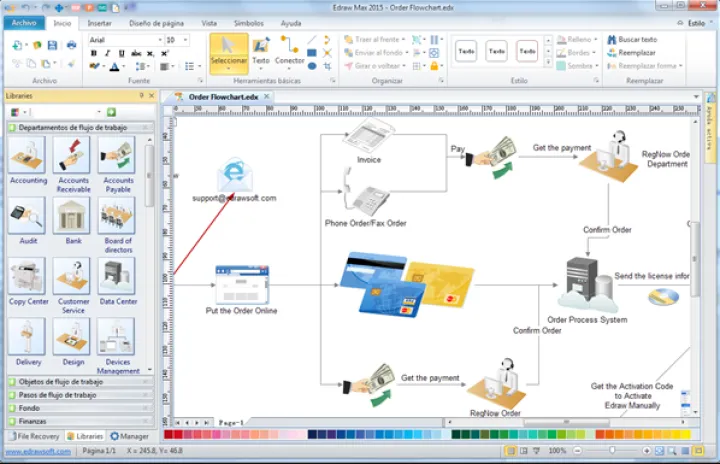Viewport: 720px width, 464px height.
Task: Add the Accounting shape from library
Action: tap(28, 159)
